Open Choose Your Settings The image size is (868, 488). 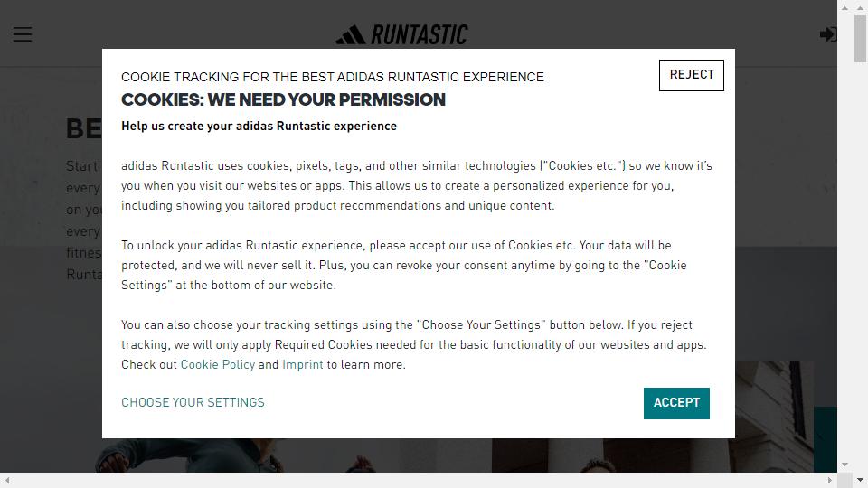pos(193,403)
